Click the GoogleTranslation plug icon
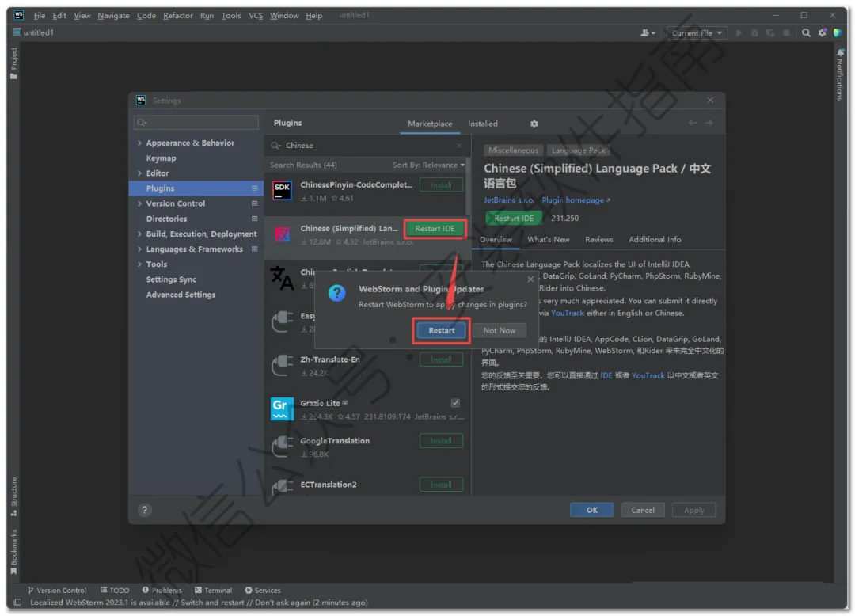Image resolution: width=855 pixels, height=616 pixels. pyautogui.click(x=282, y=447)
